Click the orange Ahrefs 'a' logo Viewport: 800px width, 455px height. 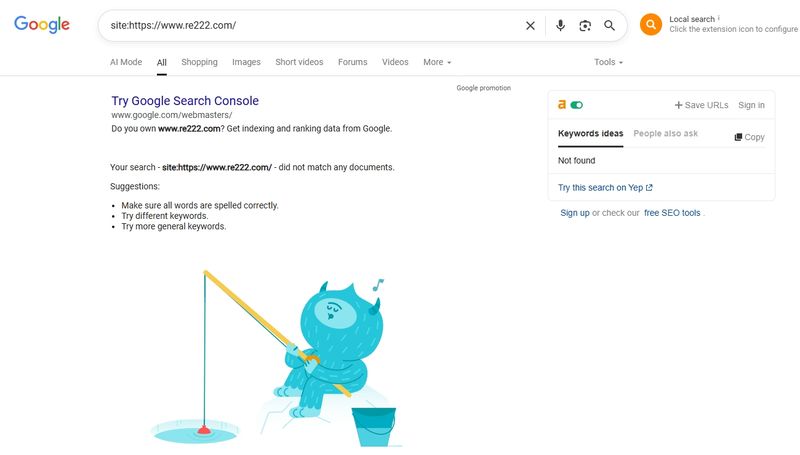562,105
